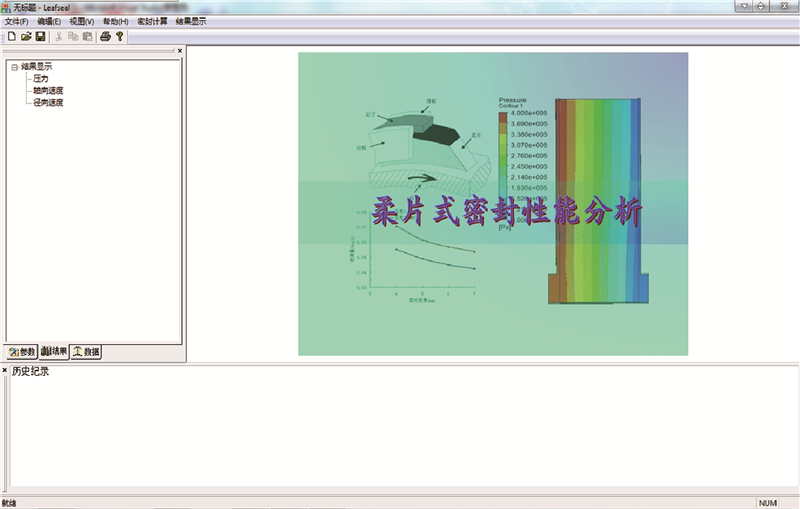Open the 结果显示 menu in menu bar
This screenshot has height=509, width=800.
point(191,21)
